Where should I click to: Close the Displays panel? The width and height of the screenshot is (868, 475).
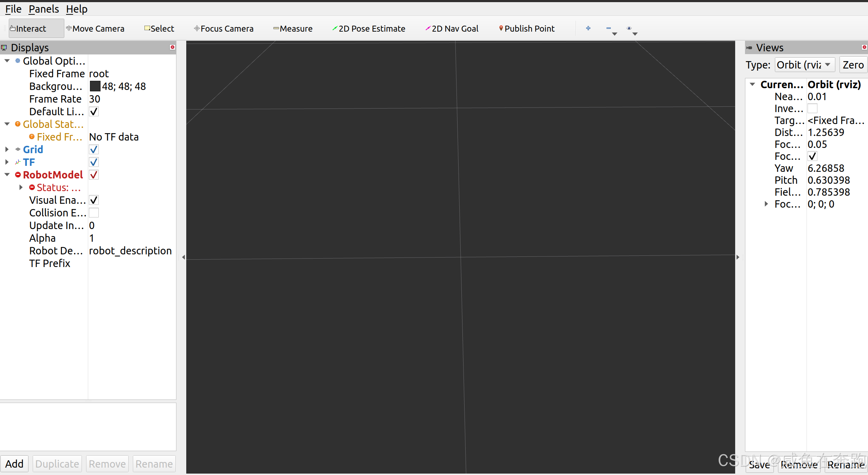tap(173, 47)
